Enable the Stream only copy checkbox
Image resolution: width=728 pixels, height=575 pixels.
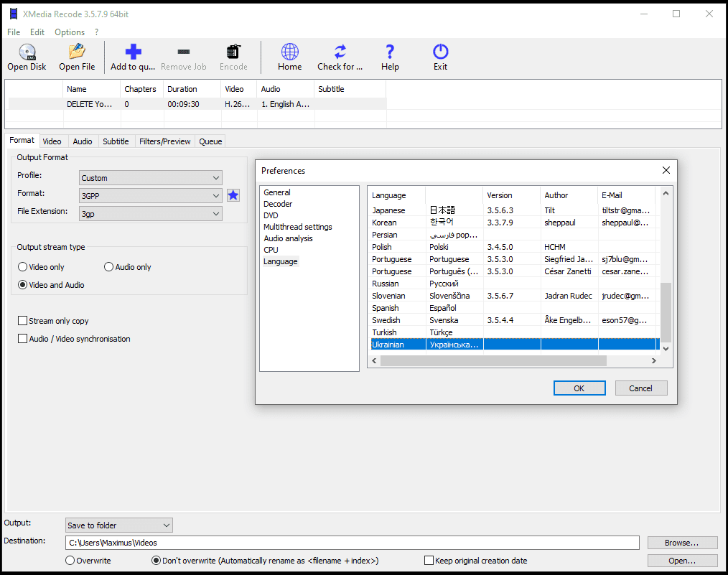(x=23, y=321)
